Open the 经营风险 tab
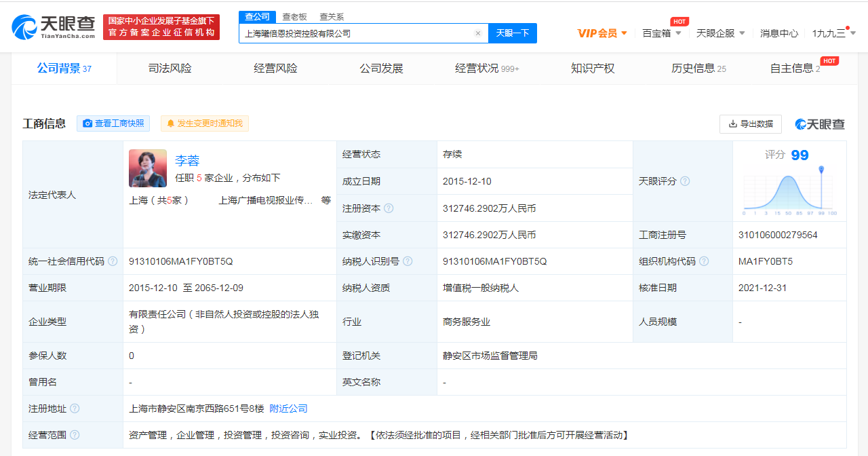 [x=276, y=69]
